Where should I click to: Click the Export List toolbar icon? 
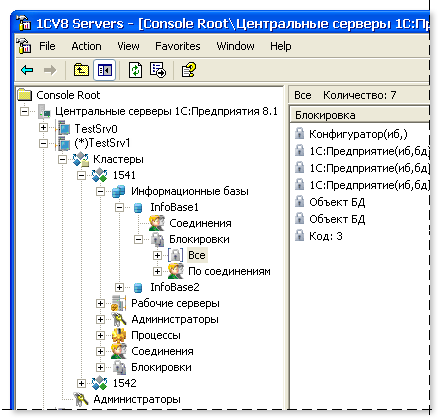click(158, 70)
